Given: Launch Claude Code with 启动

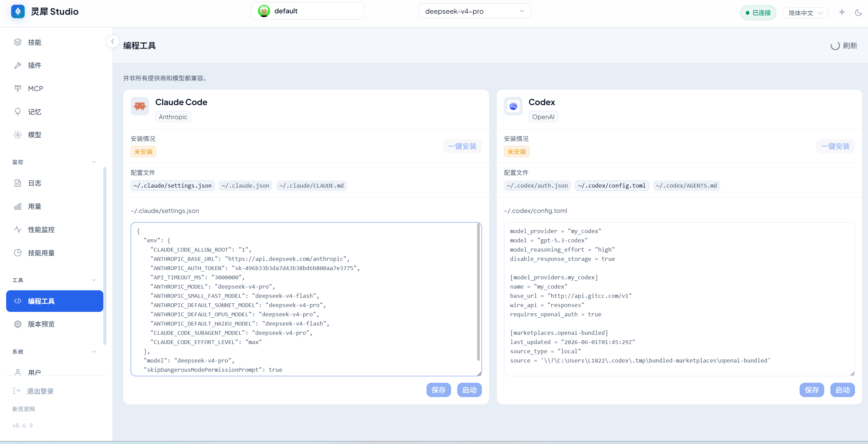Looking at the screenshot, I should [470, 390].
